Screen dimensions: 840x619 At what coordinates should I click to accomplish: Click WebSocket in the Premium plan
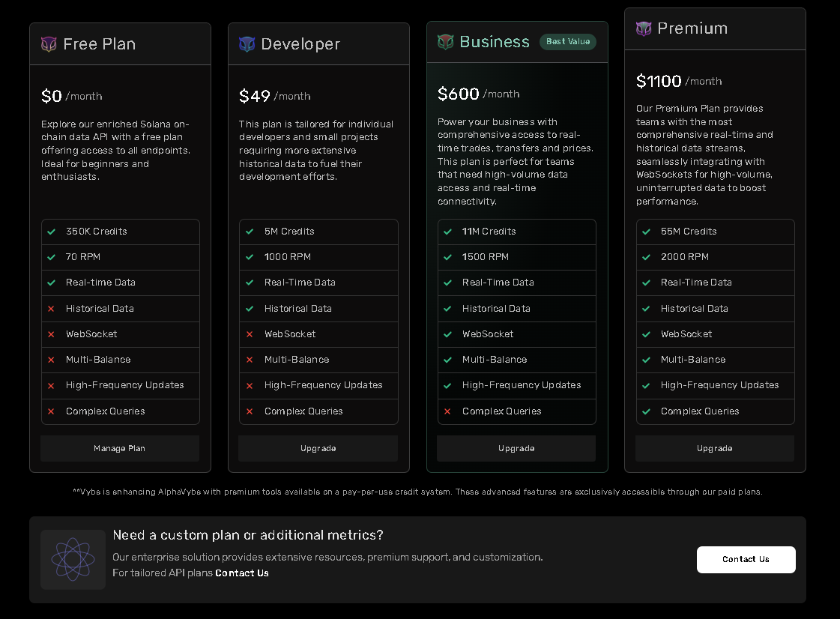pyautogui.click(x=686, y=334)
